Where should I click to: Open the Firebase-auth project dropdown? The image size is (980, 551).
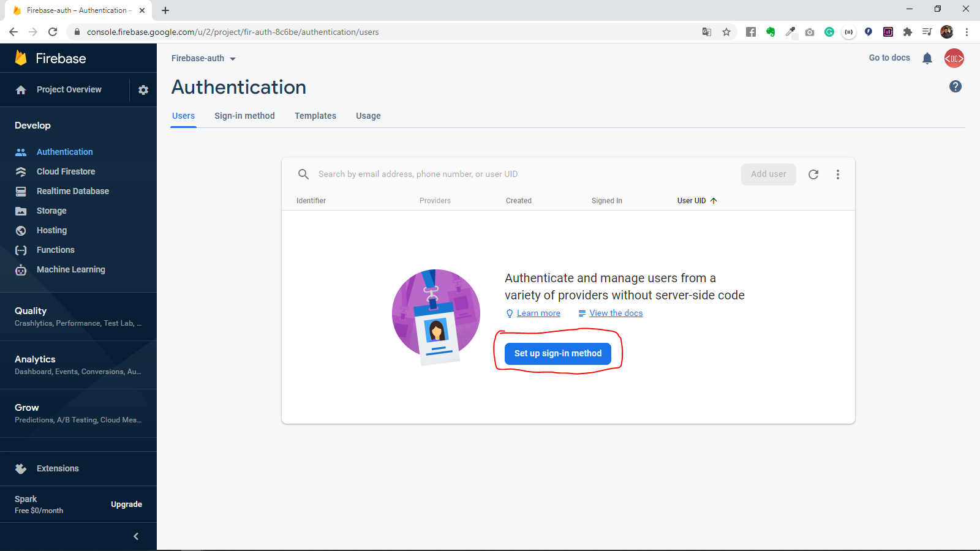tap(203, 58)
